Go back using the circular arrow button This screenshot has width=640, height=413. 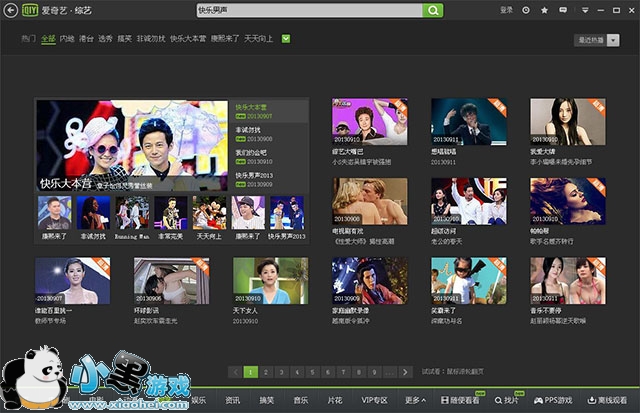(11, 10)
